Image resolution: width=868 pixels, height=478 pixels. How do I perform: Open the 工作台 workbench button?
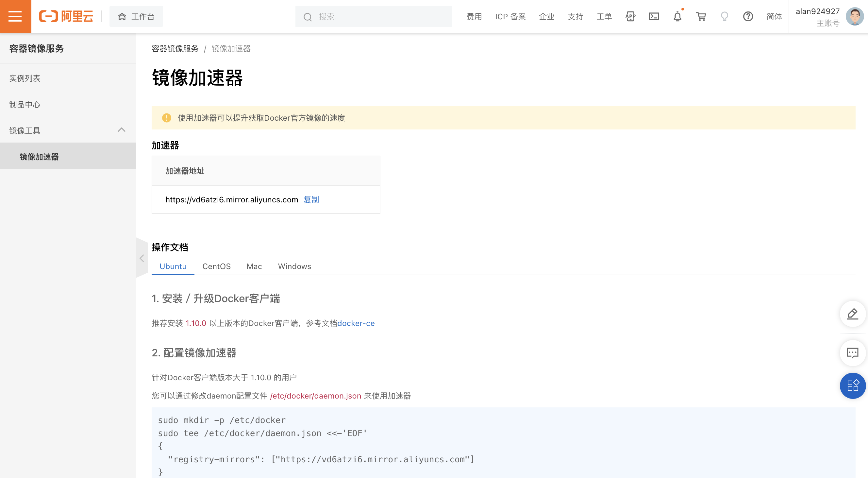click(x=136, y=17)
